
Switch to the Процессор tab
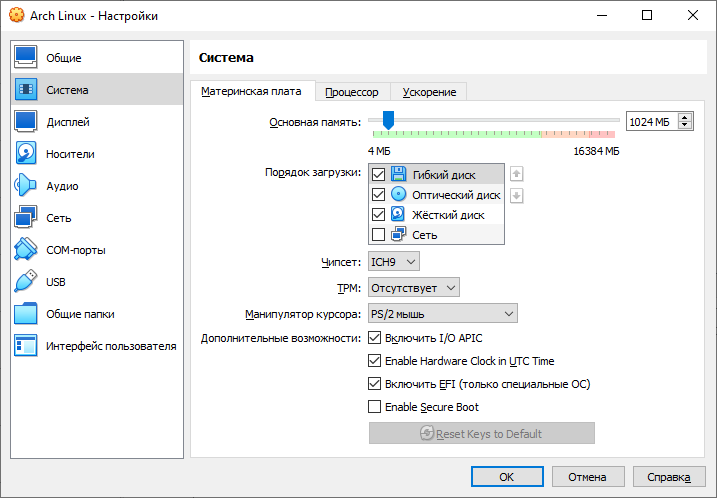click(352, 92)
